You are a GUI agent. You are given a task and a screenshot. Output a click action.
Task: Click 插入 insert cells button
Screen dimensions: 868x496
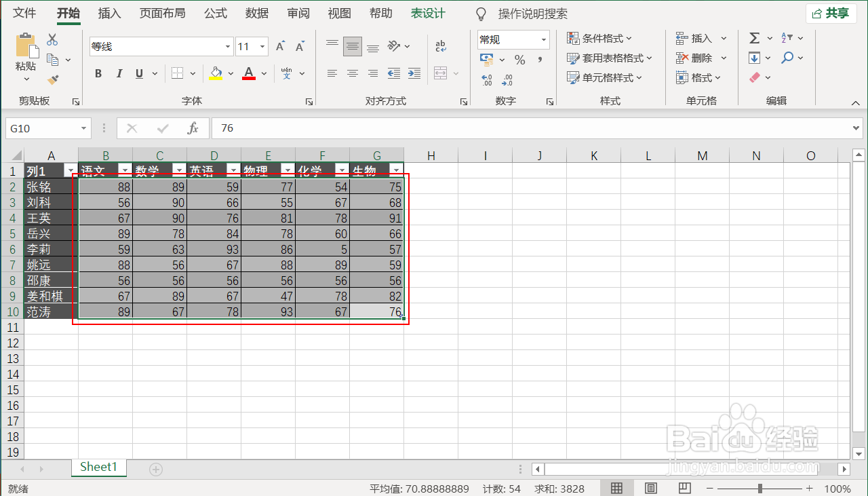pyautogui.click(x=694, y=39)
